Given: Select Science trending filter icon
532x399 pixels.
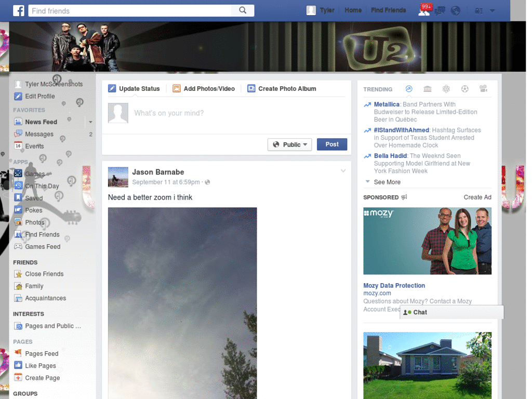Looking at the screenshot, I should tap(446, 89).
